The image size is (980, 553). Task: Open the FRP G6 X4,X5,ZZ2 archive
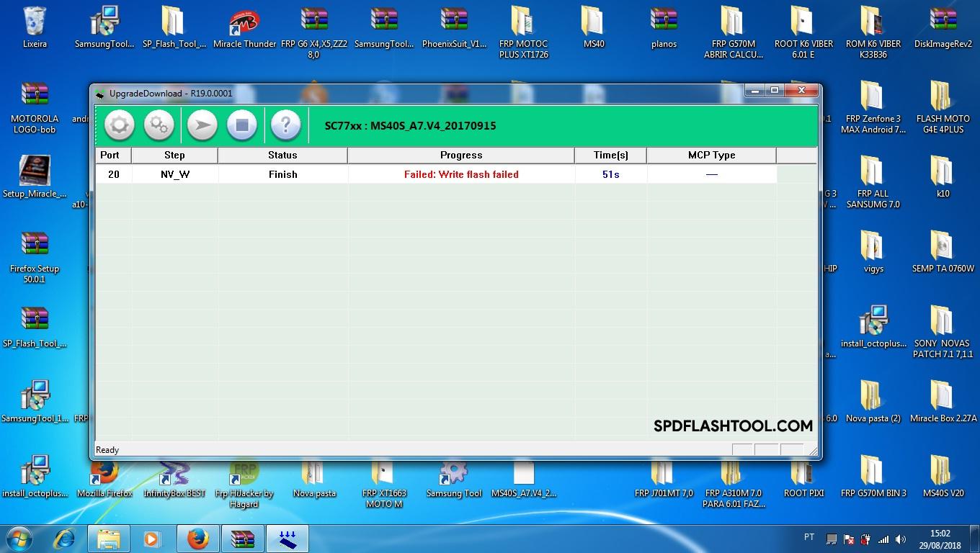(x=314, y=33)
